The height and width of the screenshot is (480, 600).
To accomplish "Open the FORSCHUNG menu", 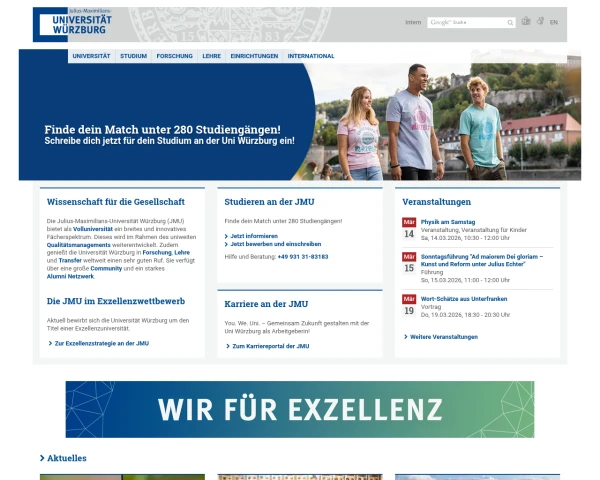I will pyautogui.click(x=174, y=56).
